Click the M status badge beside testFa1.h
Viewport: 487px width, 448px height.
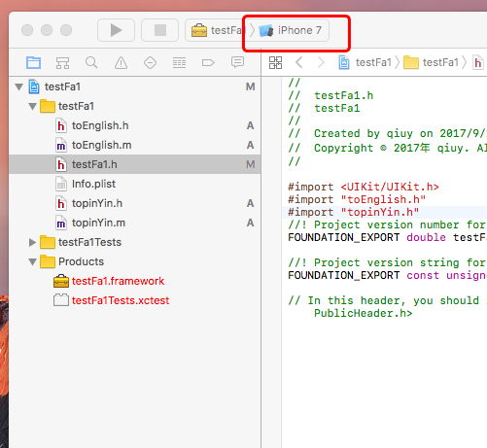[x=250, y=164]
